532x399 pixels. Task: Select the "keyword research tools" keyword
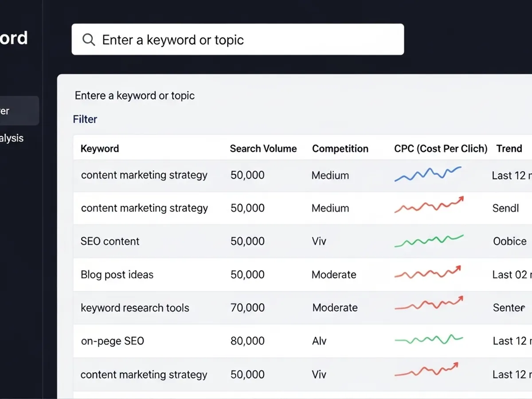[135, 308]
